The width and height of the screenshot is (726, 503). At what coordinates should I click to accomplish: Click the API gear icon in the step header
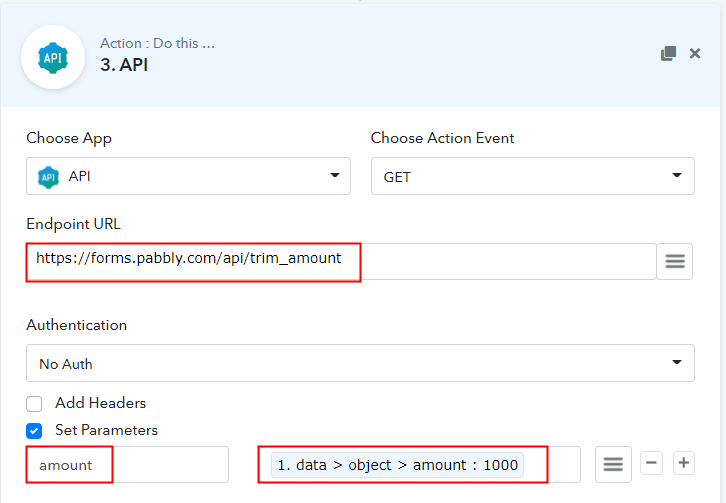53,57
